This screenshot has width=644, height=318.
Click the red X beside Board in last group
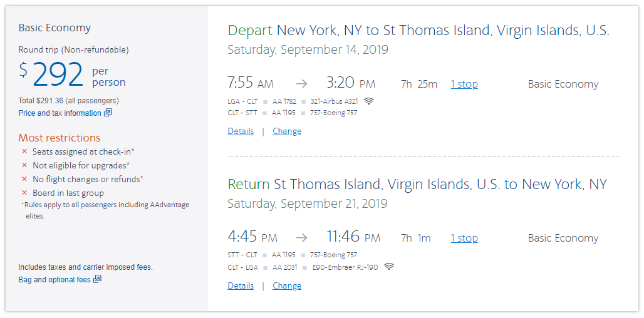click(24, 193)
